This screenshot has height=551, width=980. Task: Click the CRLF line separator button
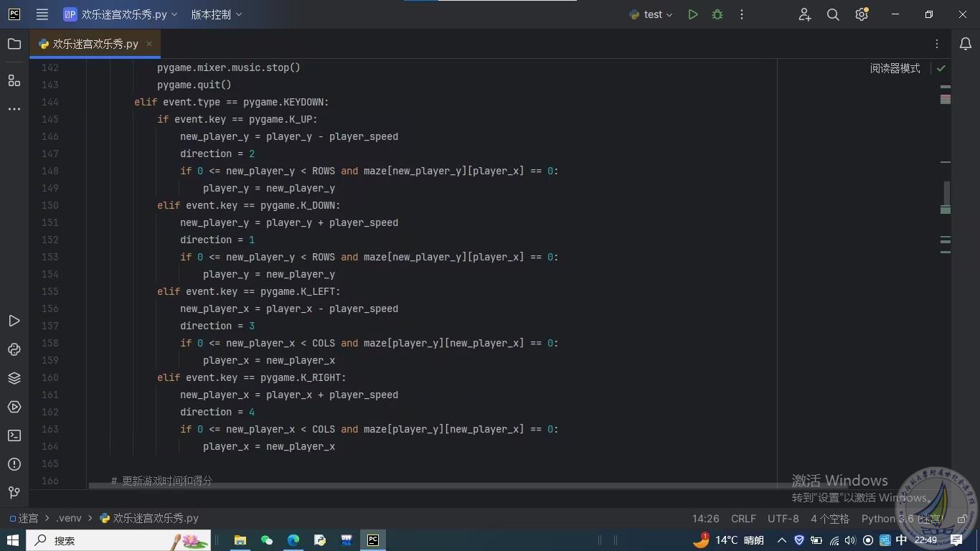743,519
